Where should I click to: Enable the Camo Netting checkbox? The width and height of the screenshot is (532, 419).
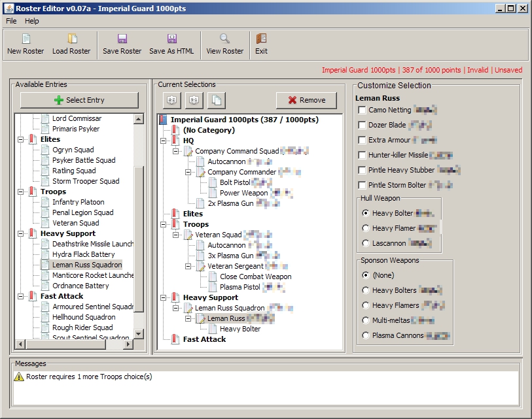pyautogui.click(x=362, y=110)
